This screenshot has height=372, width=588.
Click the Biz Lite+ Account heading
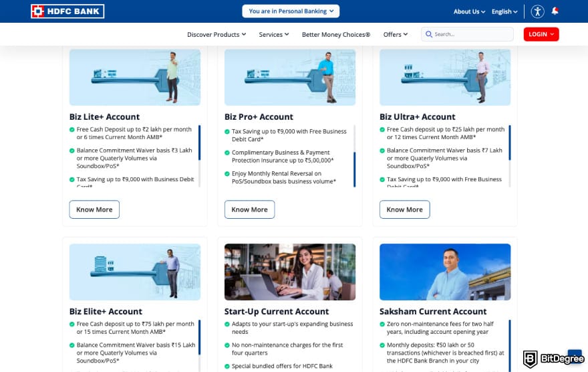click(x=104, y=116)
